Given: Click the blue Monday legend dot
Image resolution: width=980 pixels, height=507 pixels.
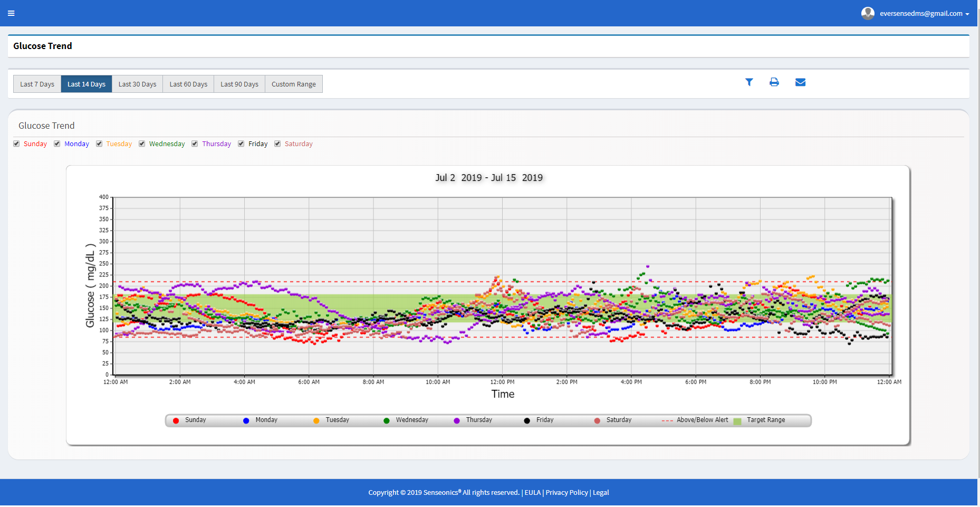Looking at the screenshot, I should tap(246, 421).
